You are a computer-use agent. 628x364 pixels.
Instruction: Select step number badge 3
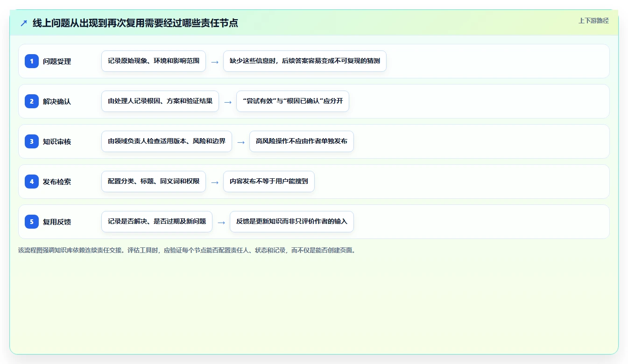pyautogui.click(x=32, y=141)
